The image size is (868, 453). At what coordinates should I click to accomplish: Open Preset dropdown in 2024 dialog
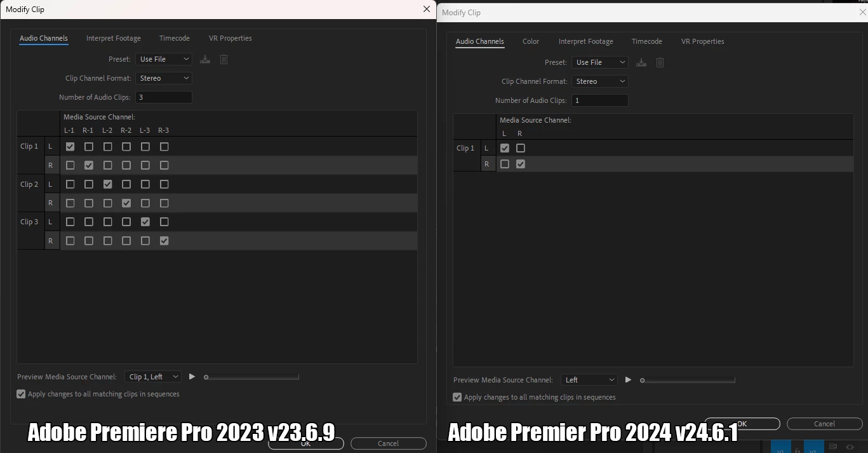tap(600, 62)
